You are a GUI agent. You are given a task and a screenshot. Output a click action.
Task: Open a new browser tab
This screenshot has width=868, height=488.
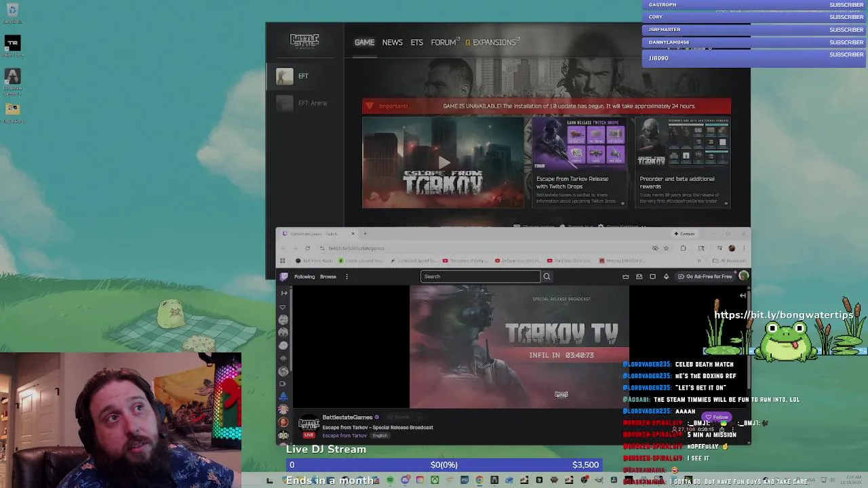tap(365, 234)
